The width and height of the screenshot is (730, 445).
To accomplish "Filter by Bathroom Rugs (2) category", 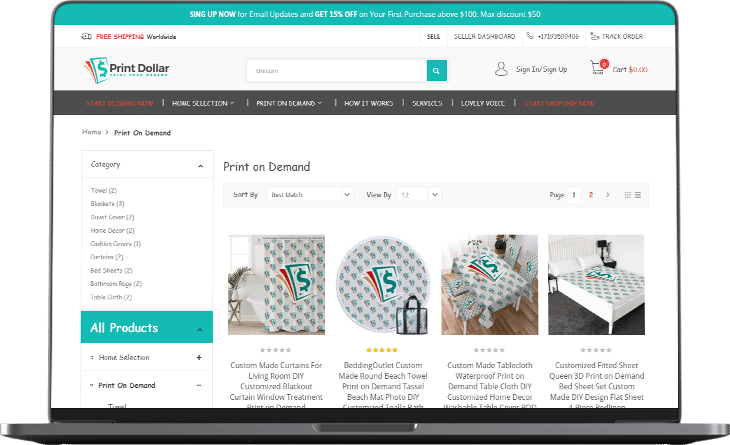I will click(116, 283).
